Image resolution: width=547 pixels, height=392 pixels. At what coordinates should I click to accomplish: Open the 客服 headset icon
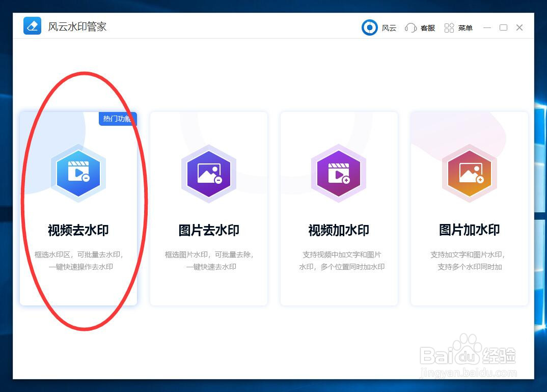[411, 27]
